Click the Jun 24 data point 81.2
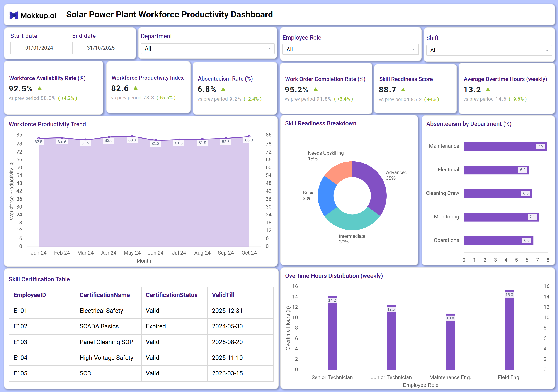 coord(156,140)
